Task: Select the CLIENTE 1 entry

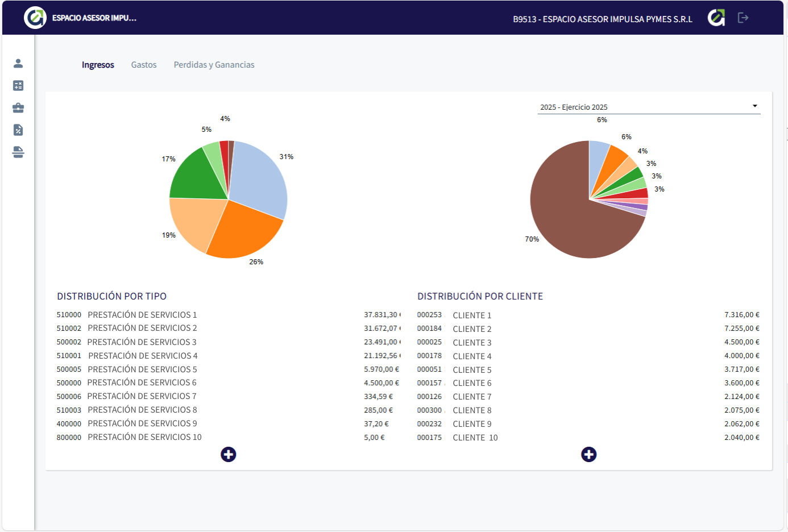Action: pyautogui.click(x=472, y=315)
